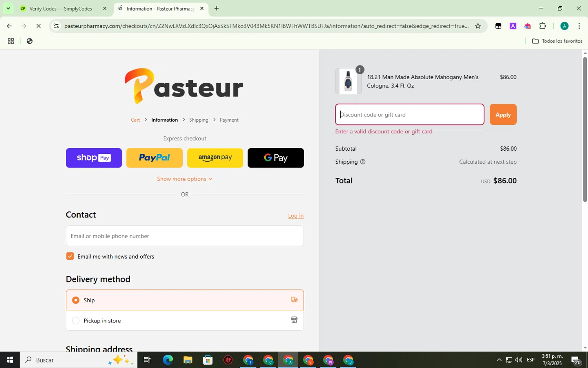588x368 pixels.
Task: Open the black wallet extension icon
Action: (x=498, y=26)
